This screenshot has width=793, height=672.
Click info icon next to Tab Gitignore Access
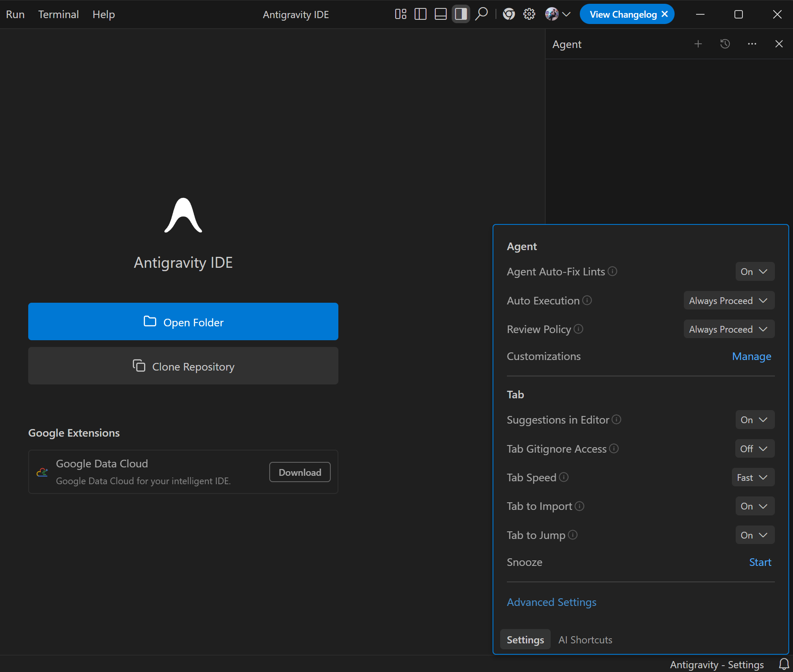[x=614, y=448]
